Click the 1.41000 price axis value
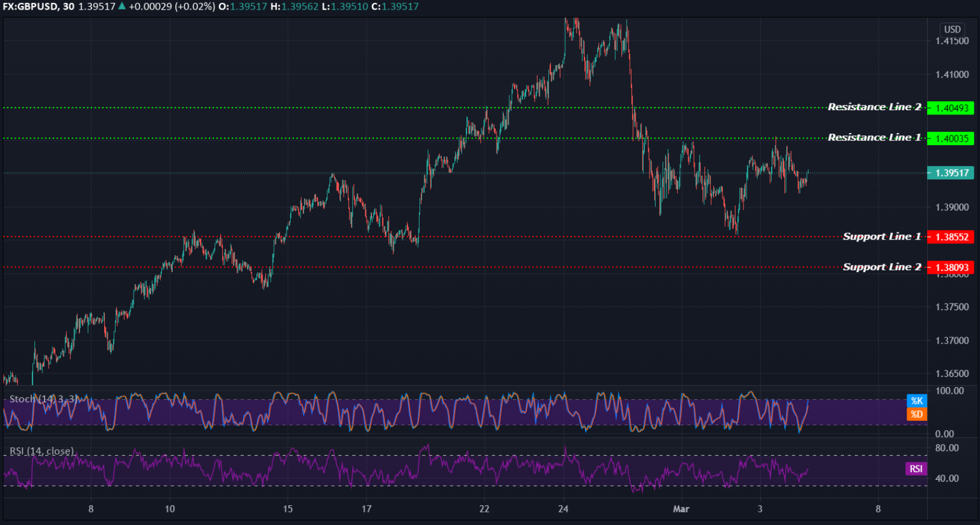This screenshot has width=980, height=525. tap(952, 75)
